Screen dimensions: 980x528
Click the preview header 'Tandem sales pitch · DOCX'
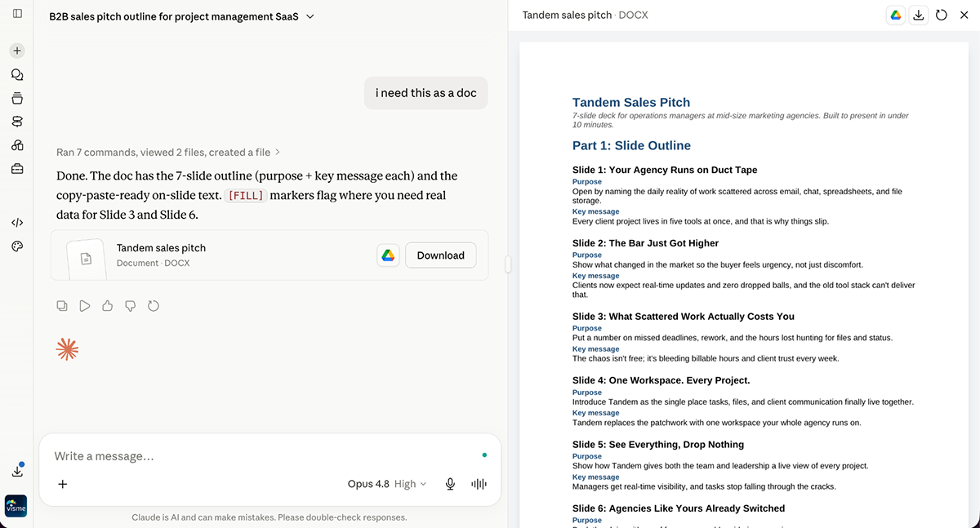pos(585,15)
